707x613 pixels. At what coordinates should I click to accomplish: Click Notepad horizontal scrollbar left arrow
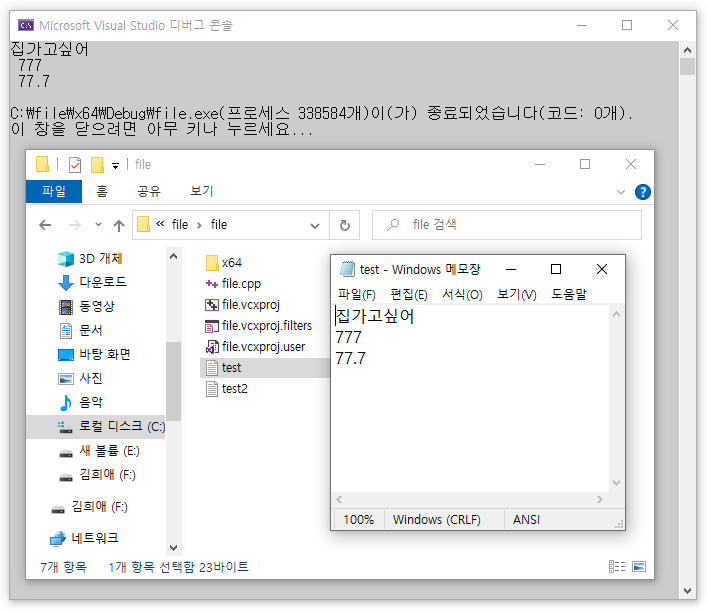(339, 499)
